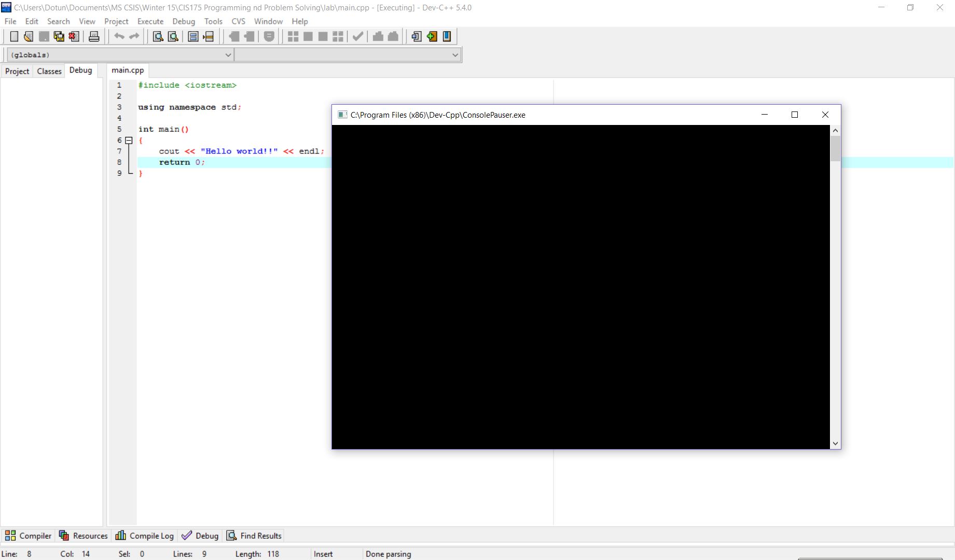Click the greyed Add to project icon
This screenshot has height=560, width=955.
[234, 36]
